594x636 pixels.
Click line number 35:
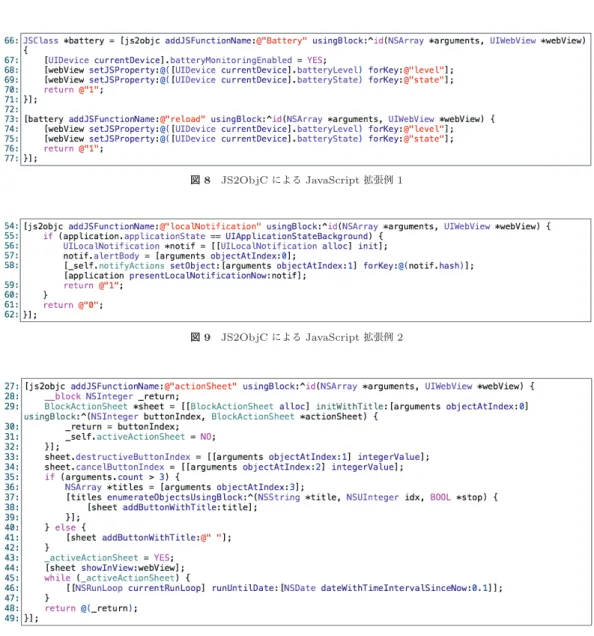click(x=11, y=477)
